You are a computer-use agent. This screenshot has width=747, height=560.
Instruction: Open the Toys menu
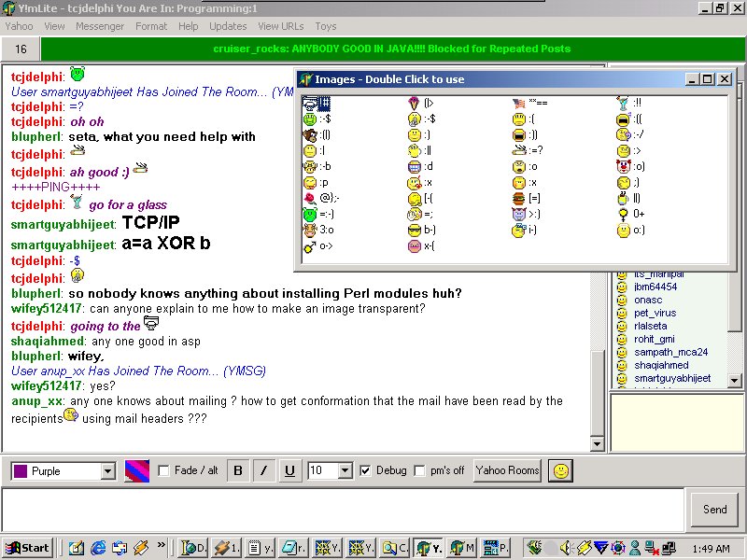(326, 26)
